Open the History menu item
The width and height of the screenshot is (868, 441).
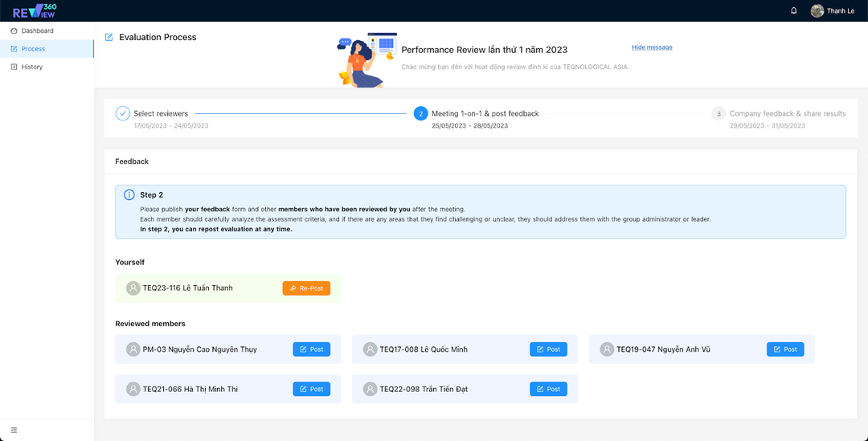(32, 67)
